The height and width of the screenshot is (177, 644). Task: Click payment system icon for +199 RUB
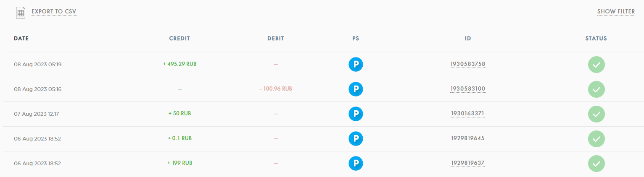click(356, 163)
